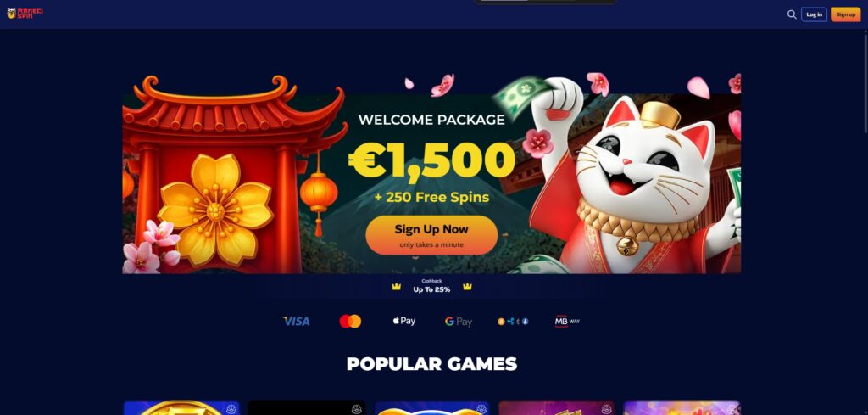Open the Sign up button in header

[x=845, y=14]
